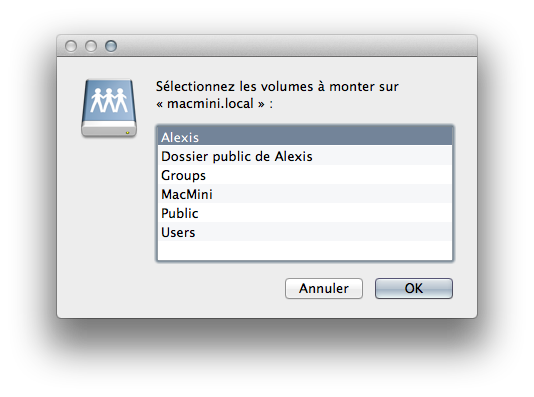Click the macmini.local server name text

pyautogui.click(x=210, y=104)
